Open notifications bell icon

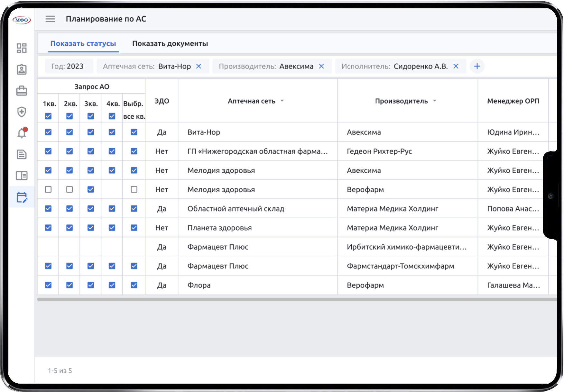tap(22, 133)
